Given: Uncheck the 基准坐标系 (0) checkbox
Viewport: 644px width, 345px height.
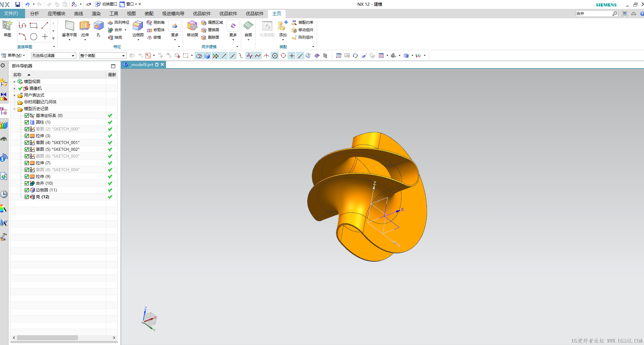Looking at the screenshot, I should [27, 116].
